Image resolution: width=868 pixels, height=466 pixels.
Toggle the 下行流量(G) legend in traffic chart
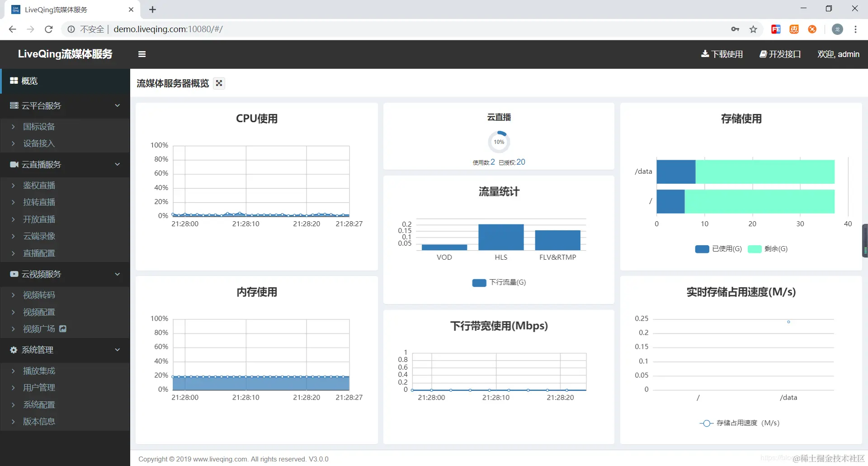pos(499,282)
